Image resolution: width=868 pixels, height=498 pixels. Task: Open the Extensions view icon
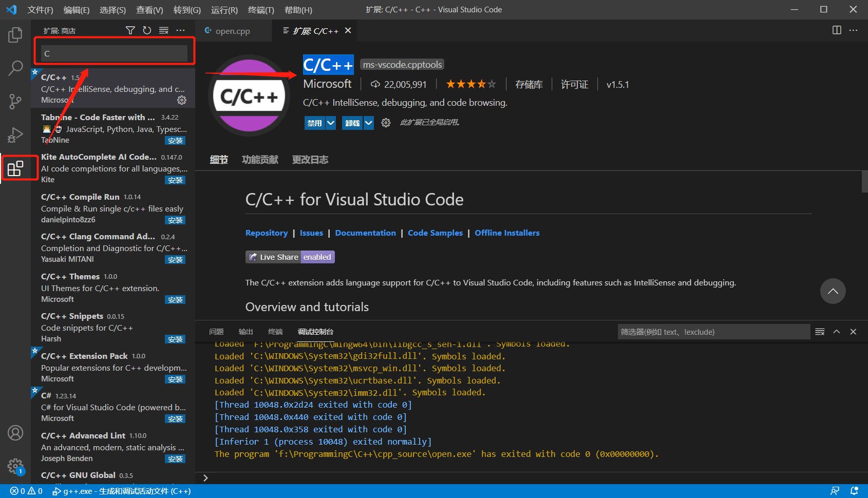(15, 168)
